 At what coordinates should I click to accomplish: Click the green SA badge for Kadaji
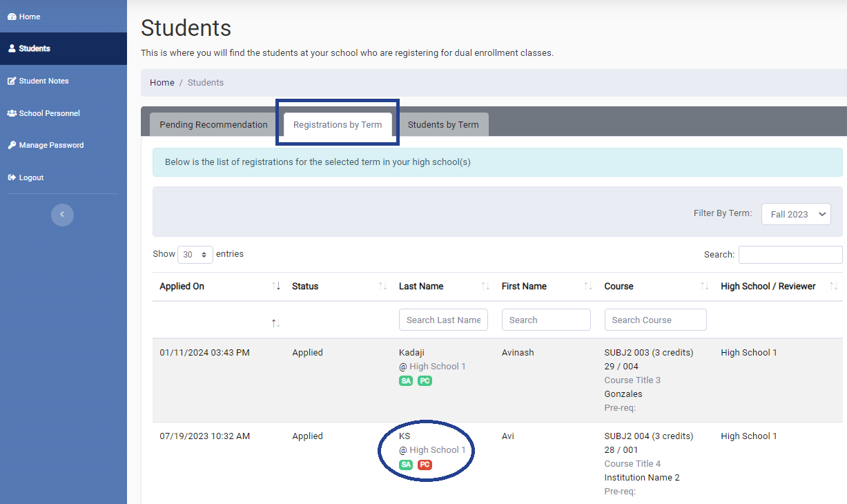(406, 381)
